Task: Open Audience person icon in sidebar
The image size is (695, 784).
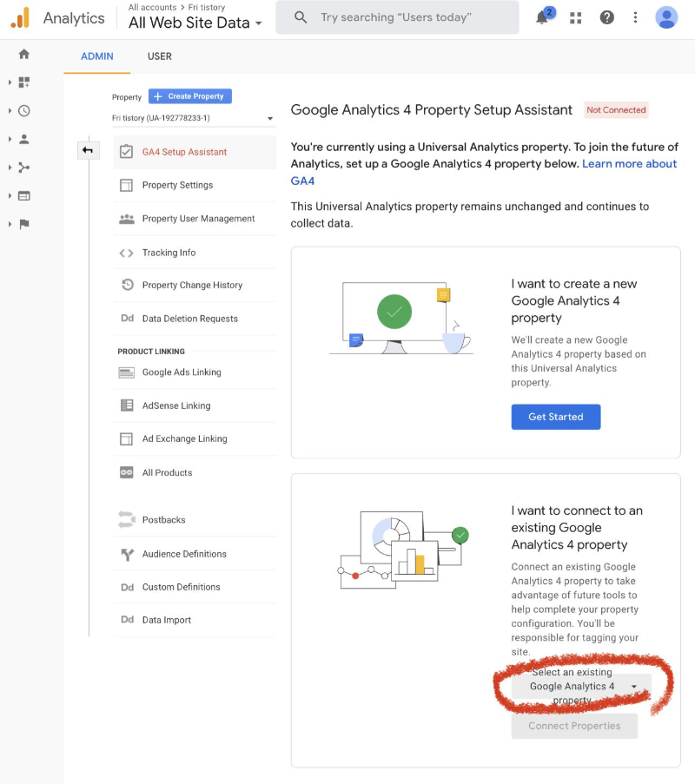Action: coord(24,139)
